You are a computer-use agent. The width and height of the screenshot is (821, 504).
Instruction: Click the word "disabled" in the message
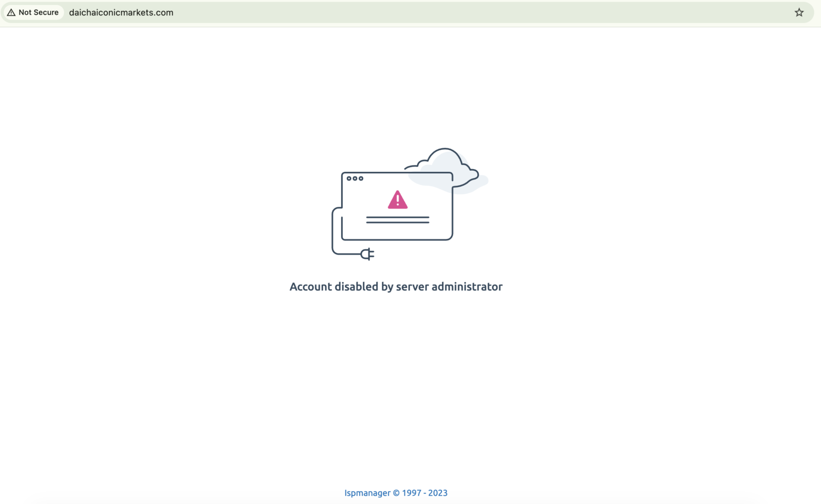tap(356, 287)
